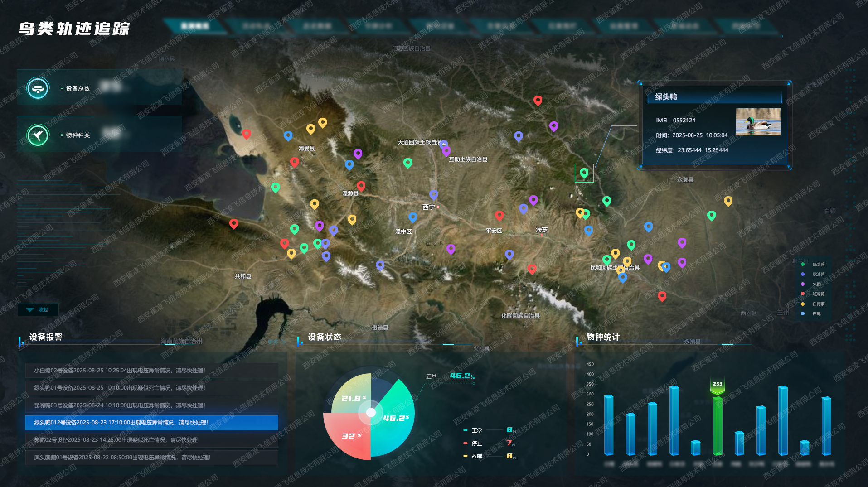Click the 绿头鸭 photo thumbnail in popup
Viewport: 868px width, 487px height.
[758, 121]
